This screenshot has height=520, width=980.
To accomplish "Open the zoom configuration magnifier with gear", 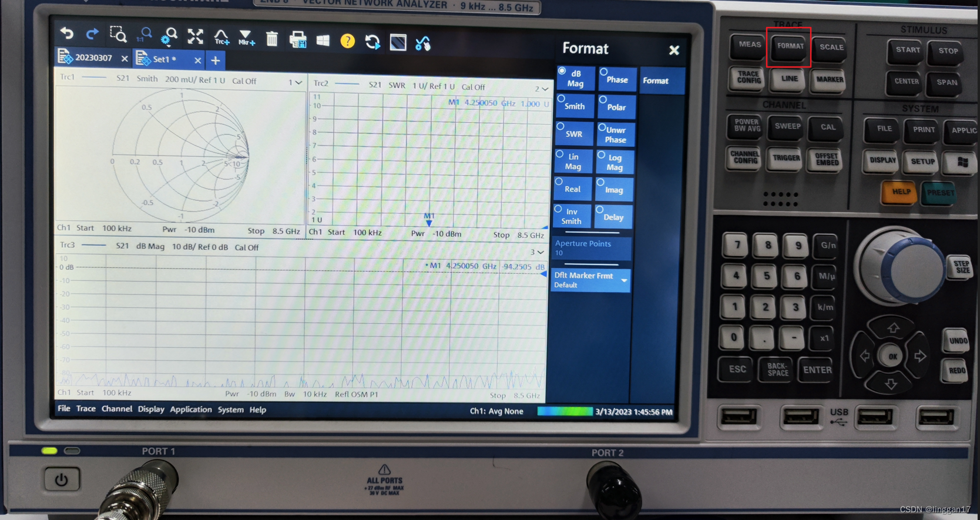I will (x=170, y=36).
